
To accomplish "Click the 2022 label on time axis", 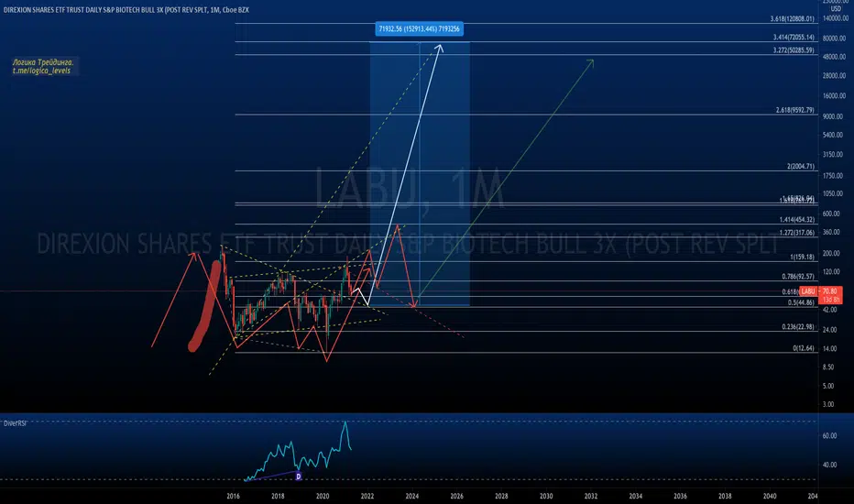I will (x=367, y=497).
